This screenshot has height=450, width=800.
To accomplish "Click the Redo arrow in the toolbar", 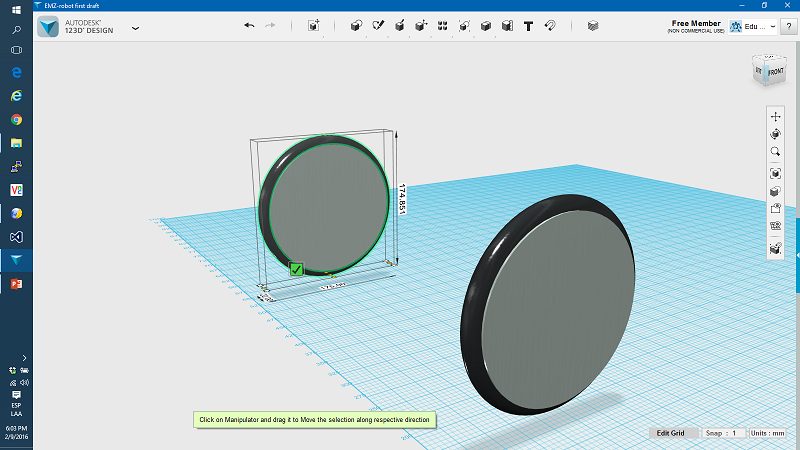I will tap(270, 25).
